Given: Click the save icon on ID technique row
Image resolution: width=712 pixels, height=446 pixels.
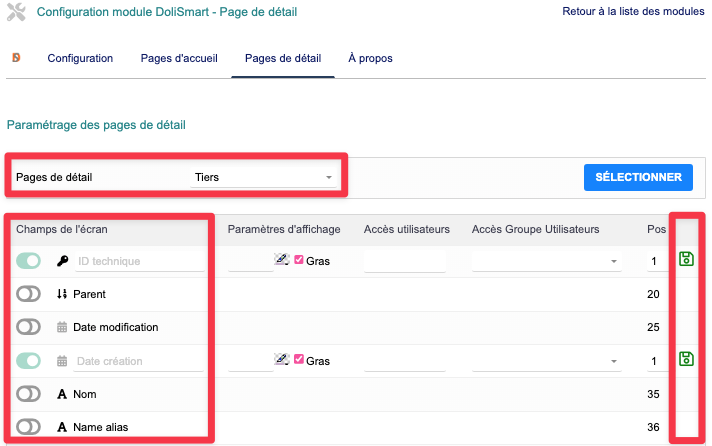Looking at the screenshot, I should click(686, 260).
